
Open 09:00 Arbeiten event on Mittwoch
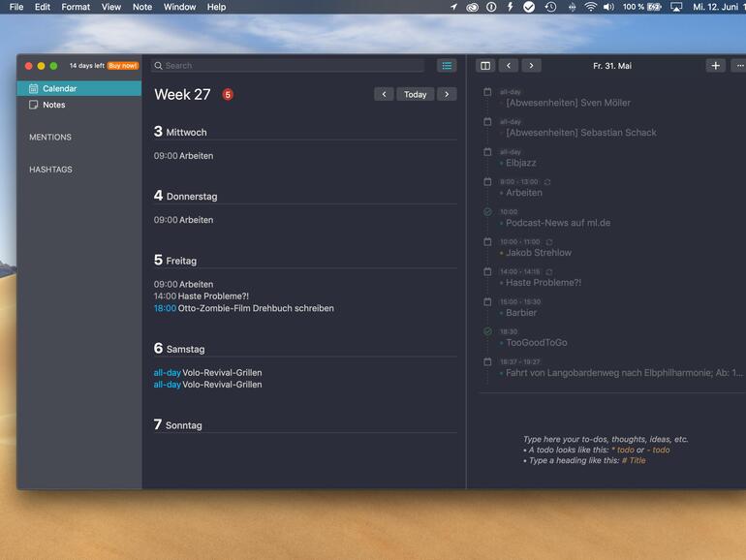click(184, 156)
